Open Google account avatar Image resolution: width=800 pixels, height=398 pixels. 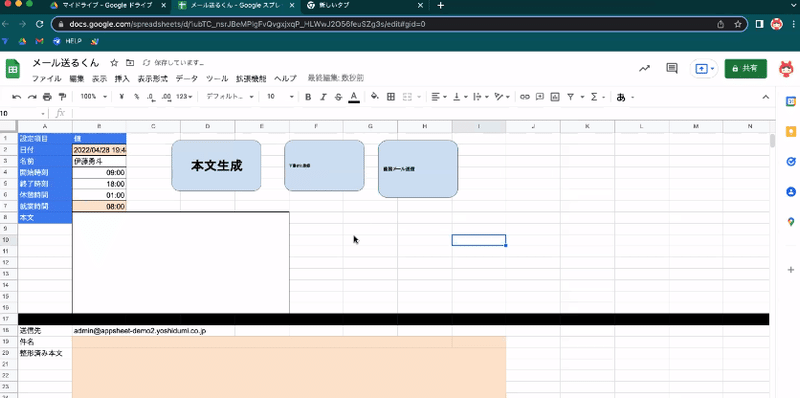786,68
